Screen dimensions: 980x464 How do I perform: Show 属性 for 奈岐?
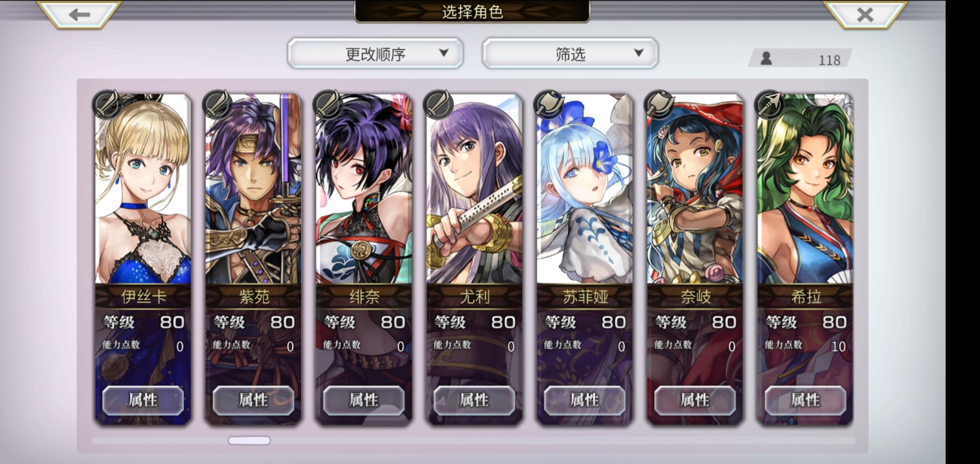click(695, 400)
